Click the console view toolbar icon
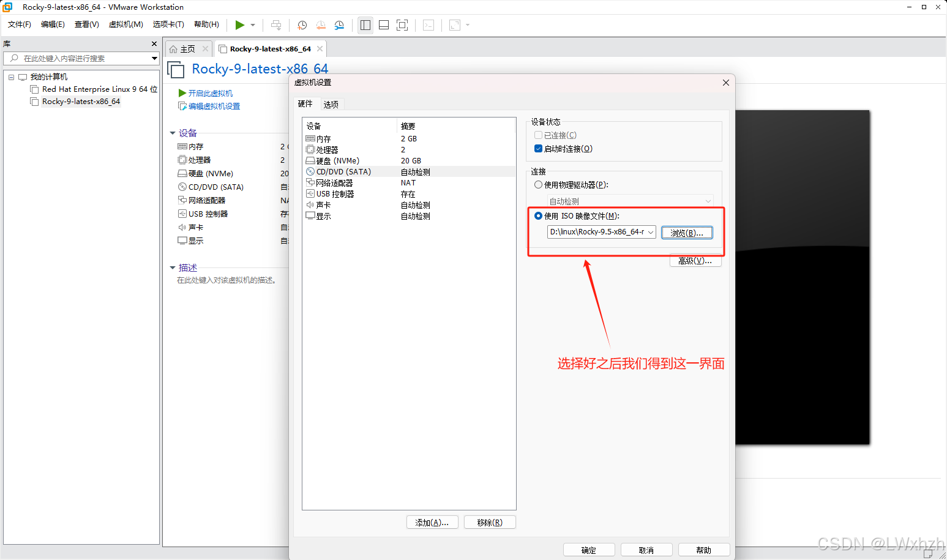Viewport: 947px width, 560px height. click(429, 25)
